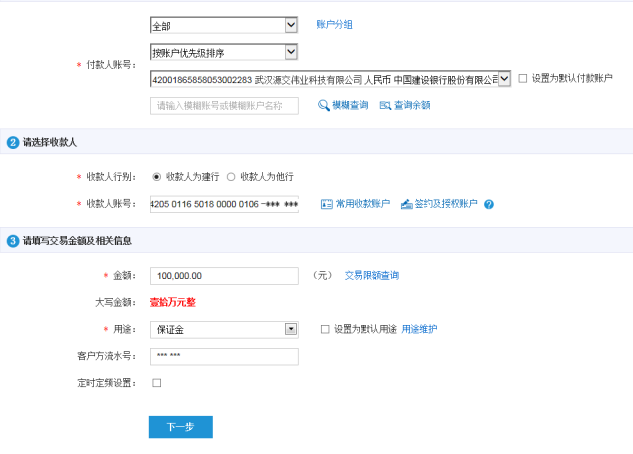Open the payer account number dropdown
633x454 pixels.
(504, 78)
